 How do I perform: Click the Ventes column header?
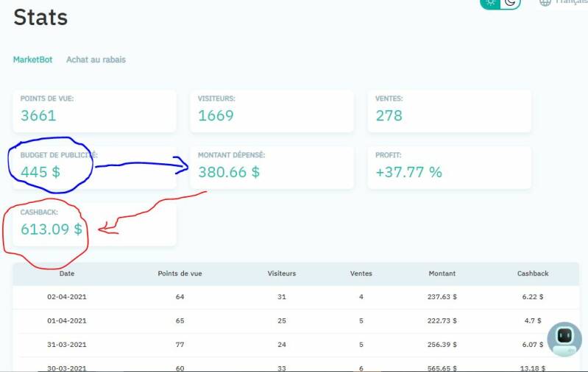point(361,273)
